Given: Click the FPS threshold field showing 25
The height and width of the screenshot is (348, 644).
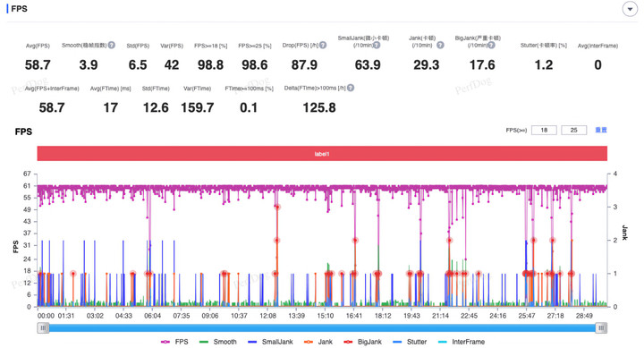Looking at the screenshot, I should pos(573,131).
